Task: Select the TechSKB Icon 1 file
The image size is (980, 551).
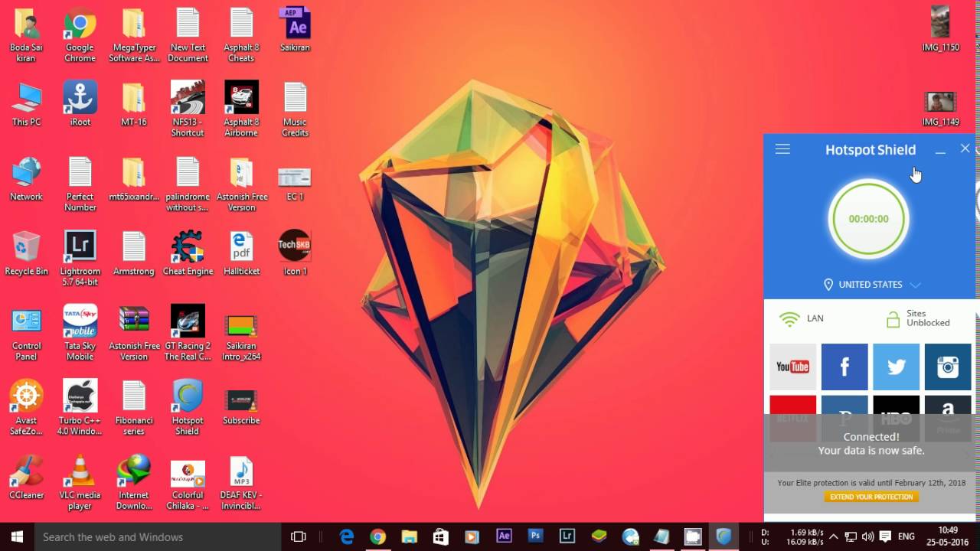Action: pos(295,253)
